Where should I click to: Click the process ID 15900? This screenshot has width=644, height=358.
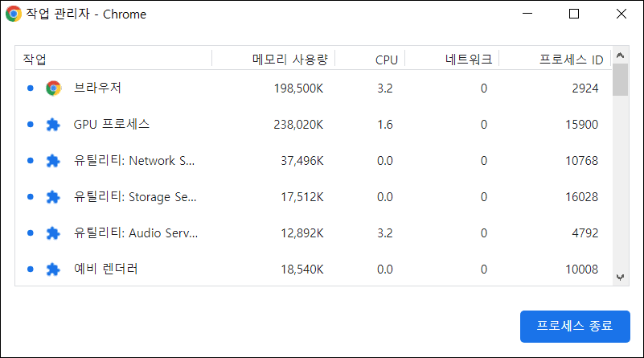[581, 125]
